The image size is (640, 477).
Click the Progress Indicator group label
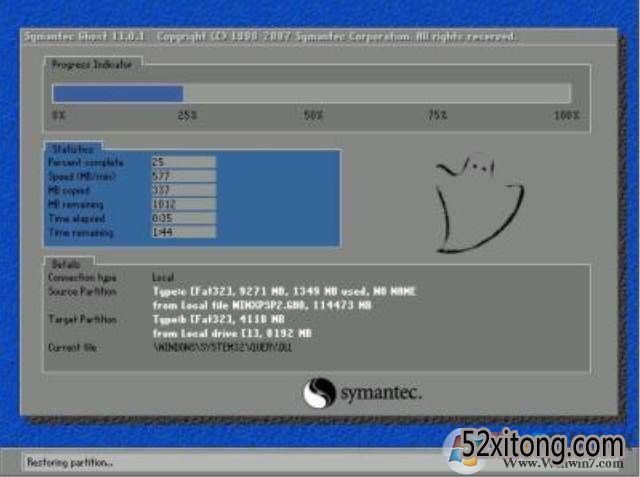(92, 64)
